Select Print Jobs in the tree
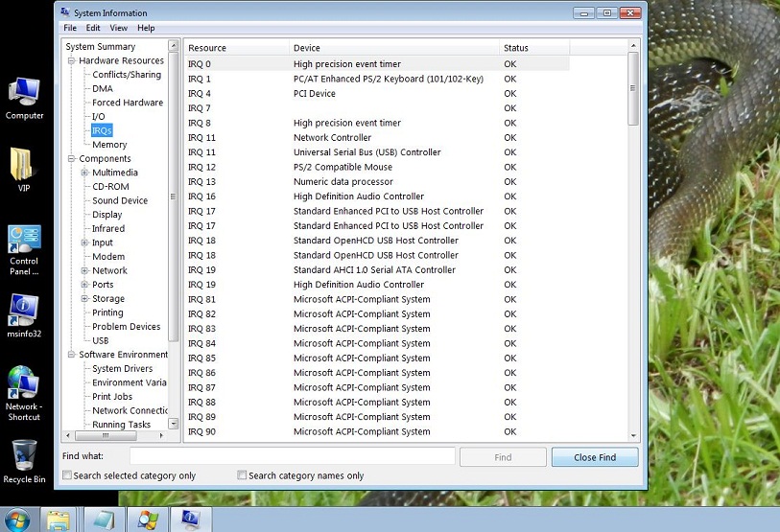 click(x=112, y=396)
